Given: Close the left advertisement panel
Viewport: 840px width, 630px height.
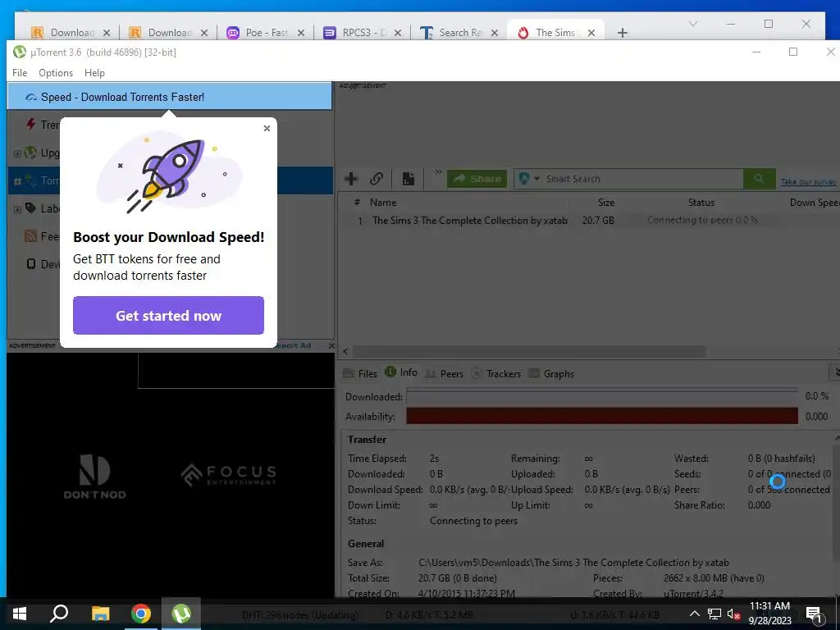Looking at the screenshot, I should click(331, 345).
